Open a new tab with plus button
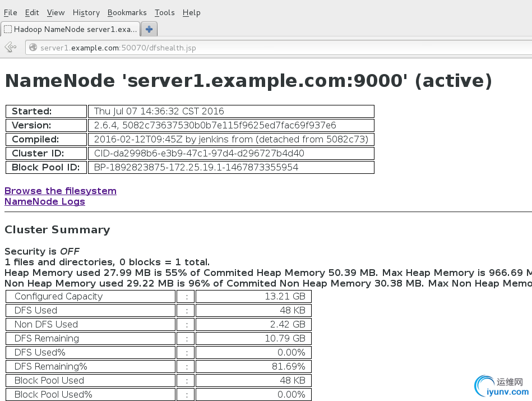Image resolution: width=532 pixels, height=401 pixels. [149, 29]
